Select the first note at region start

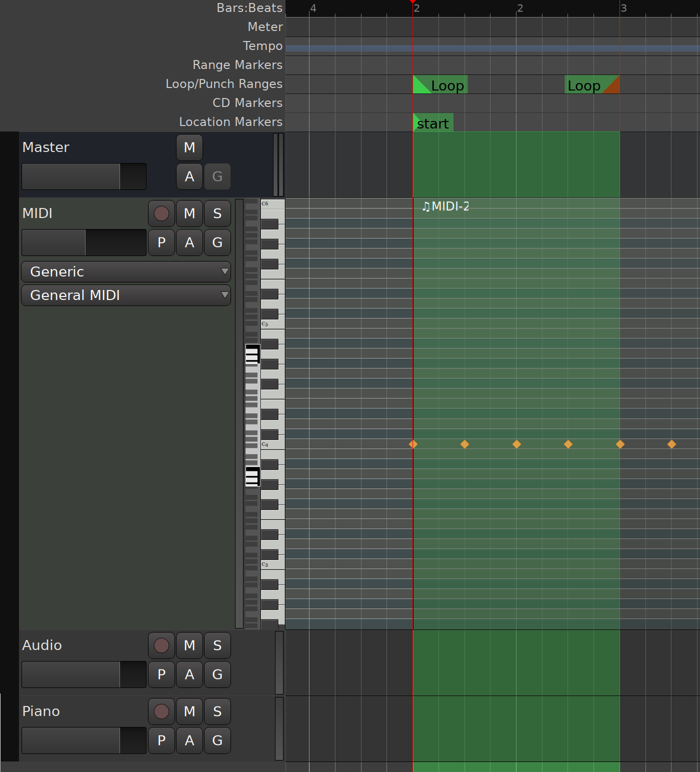click(413, 444)
